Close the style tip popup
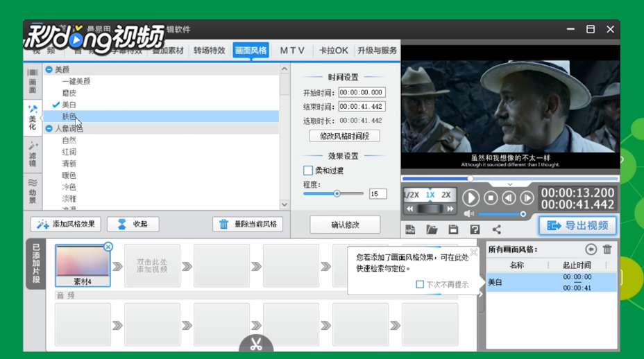Screen dimensions: 644x359 473,252
